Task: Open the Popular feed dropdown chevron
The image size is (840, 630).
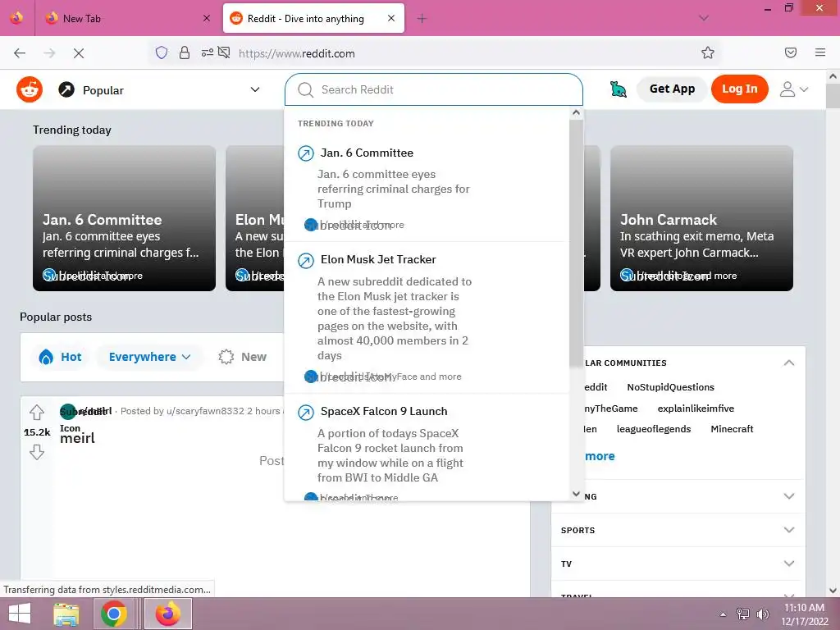Action: point(255,89)
